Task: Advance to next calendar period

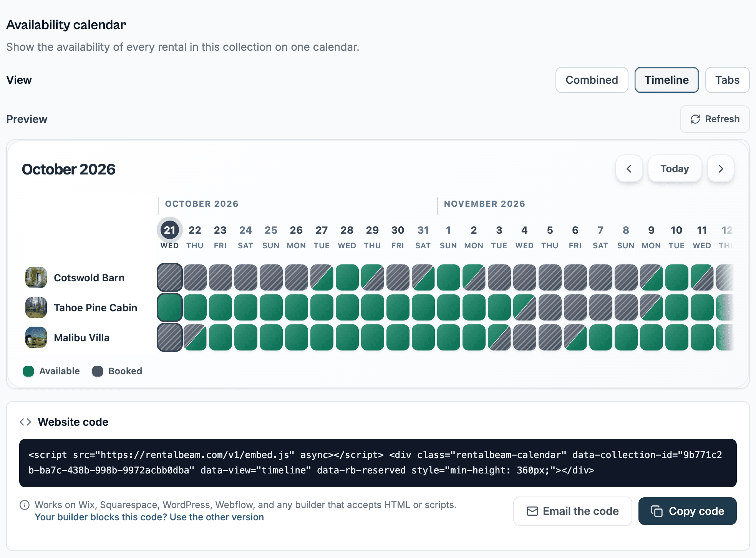Action: coord(721,169)
